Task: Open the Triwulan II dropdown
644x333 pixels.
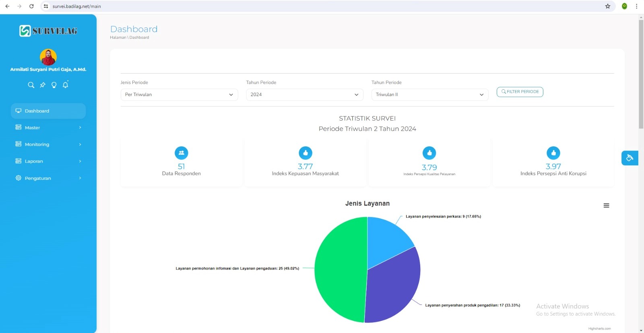Action: pyautogui.click(x=429, y=95)
